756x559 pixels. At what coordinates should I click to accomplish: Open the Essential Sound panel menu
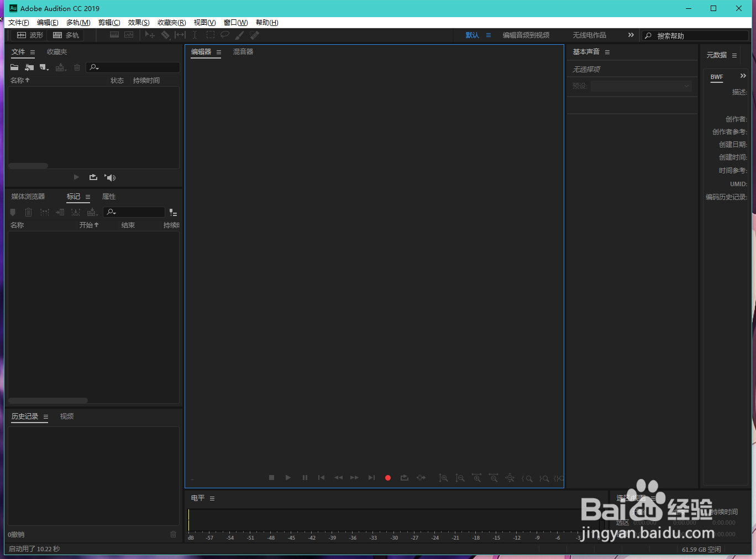607,52
